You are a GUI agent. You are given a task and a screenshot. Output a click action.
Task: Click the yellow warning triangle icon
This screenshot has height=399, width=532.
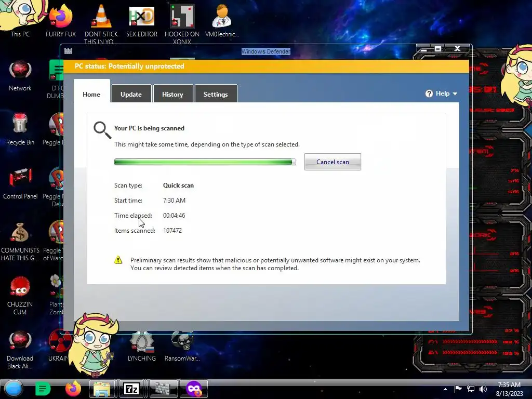tap(118, 260)
